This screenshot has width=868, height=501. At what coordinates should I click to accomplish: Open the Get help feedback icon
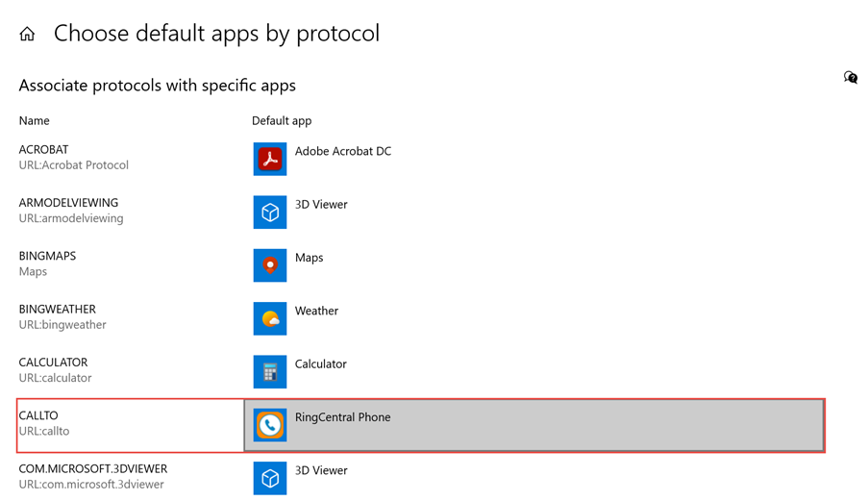851,78
